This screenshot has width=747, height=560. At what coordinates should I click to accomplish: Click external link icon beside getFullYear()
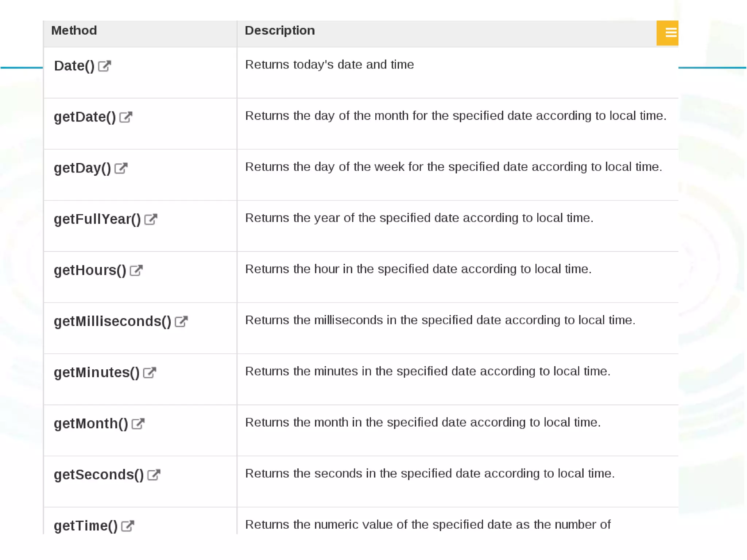tap(151, 219)
